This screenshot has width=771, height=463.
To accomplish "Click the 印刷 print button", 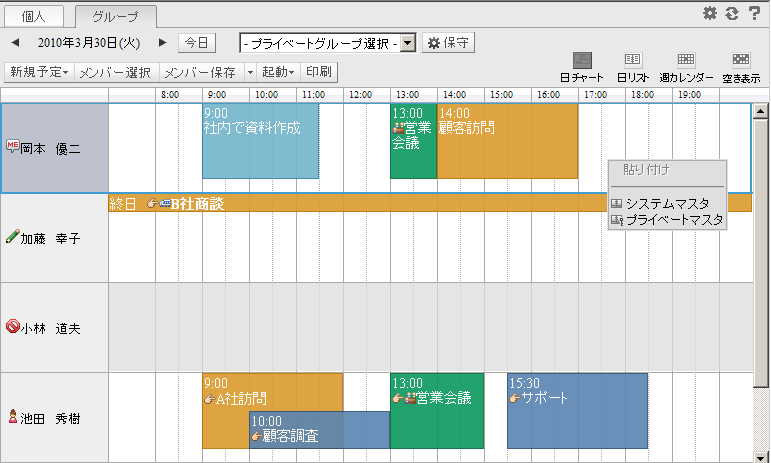I will 320,72.
